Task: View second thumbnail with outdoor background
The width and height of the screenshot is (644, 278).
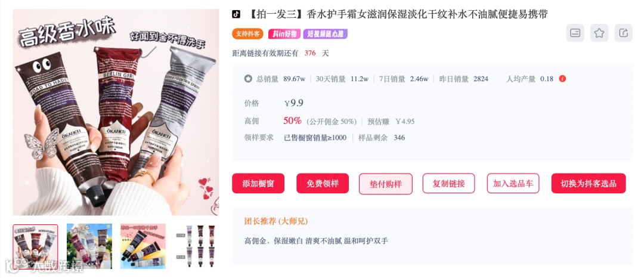Action: pos(89,246)
